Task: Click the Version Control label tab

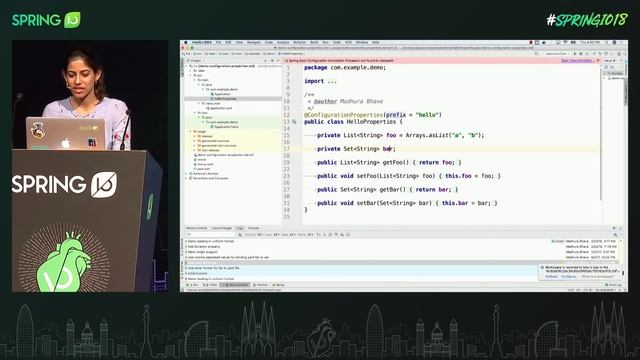Action: click(196, 228)
